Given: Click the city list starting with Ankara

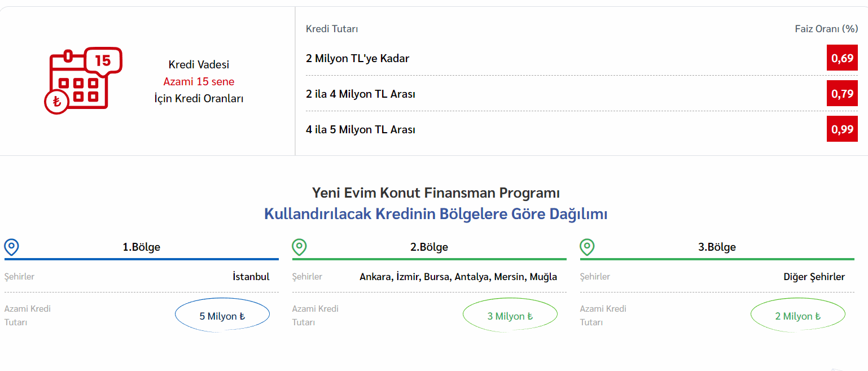Looking at the screenshot, I should pos(458,277).
